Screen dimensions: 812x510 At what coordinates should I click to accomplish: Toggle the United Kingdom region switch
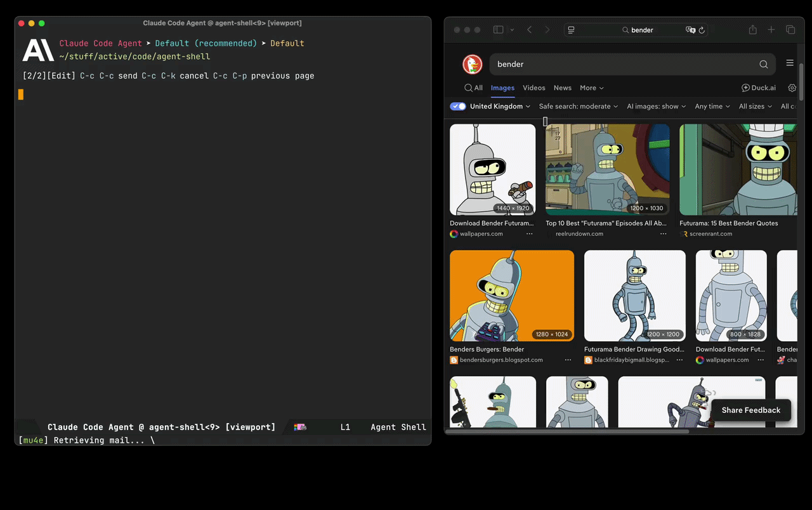458,107
